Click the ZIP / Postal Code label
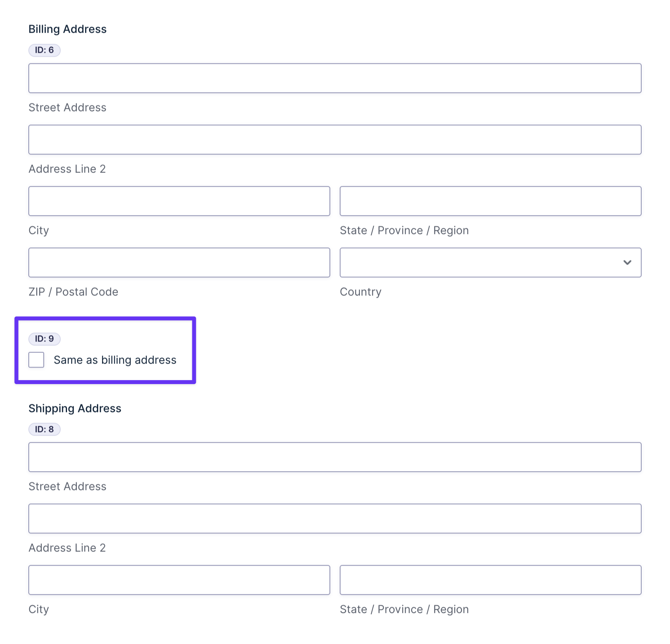This screenshot has height=644, width=670. click(73, 292)
